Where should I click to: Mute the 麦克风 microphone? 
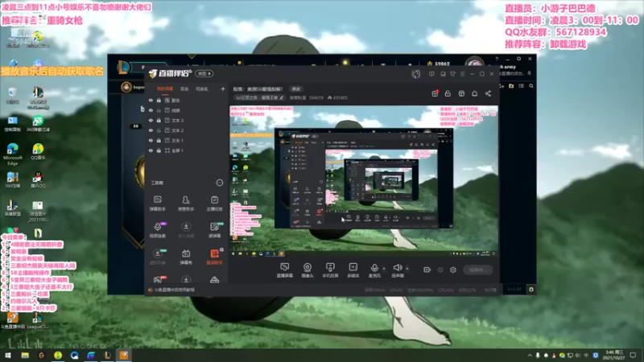click(x=374, y=270)
